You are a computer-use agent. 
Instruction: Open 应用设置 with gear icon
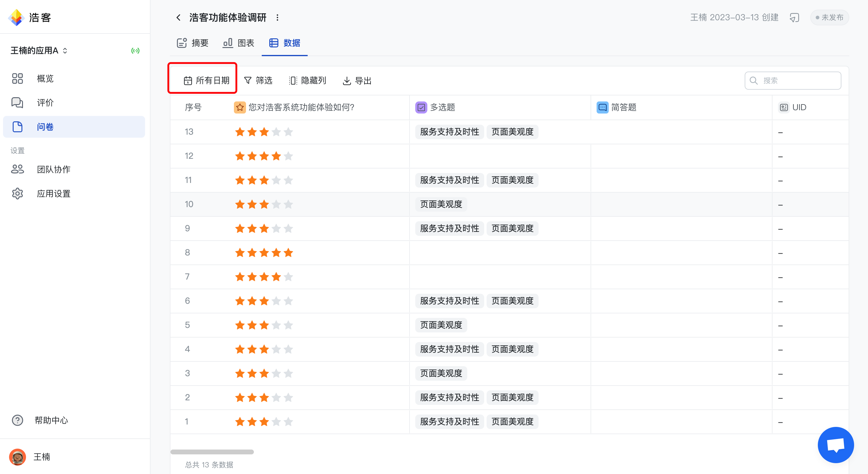pos(74,194)
